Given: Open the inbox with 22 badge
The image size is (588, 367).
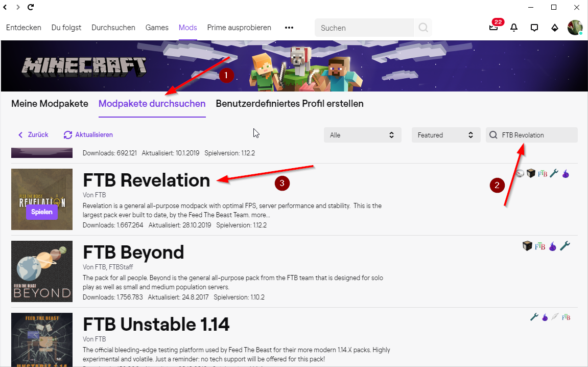Looking at the screenshot, I should point(493,27).
